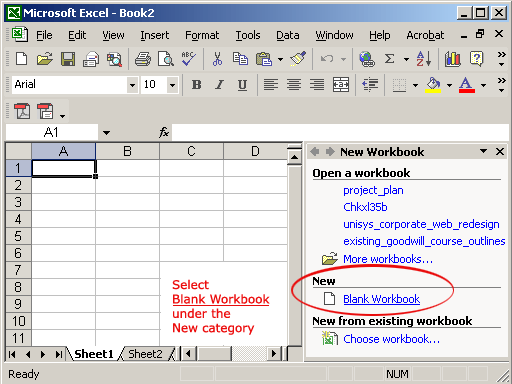Expand the Name Box dropdown
Screen dimensions: 512x384
(x=106, y=133)
